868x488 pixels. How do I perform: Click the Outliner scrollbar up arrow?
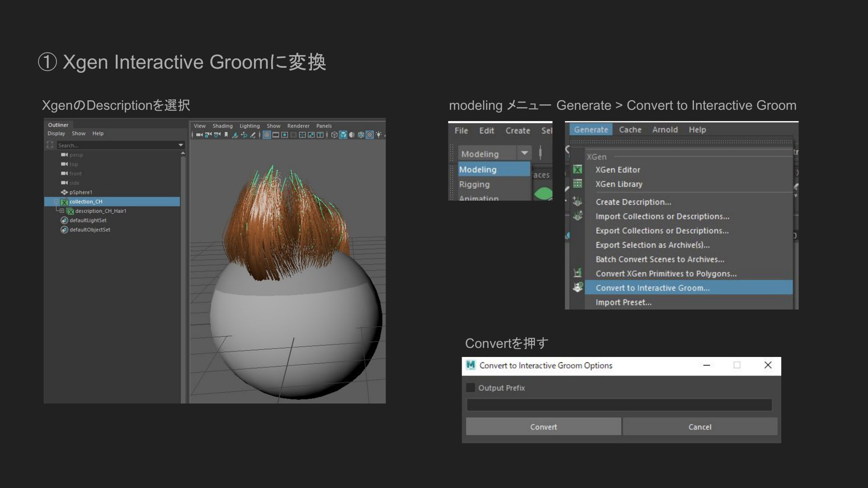tap(183, 154)
